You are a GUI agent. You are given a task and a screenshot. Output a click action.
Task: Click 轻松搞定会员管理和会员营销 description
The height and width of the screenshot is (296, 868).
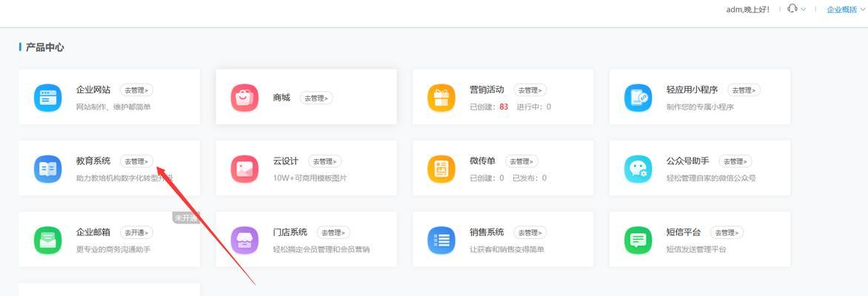click(x=321, y=249)
